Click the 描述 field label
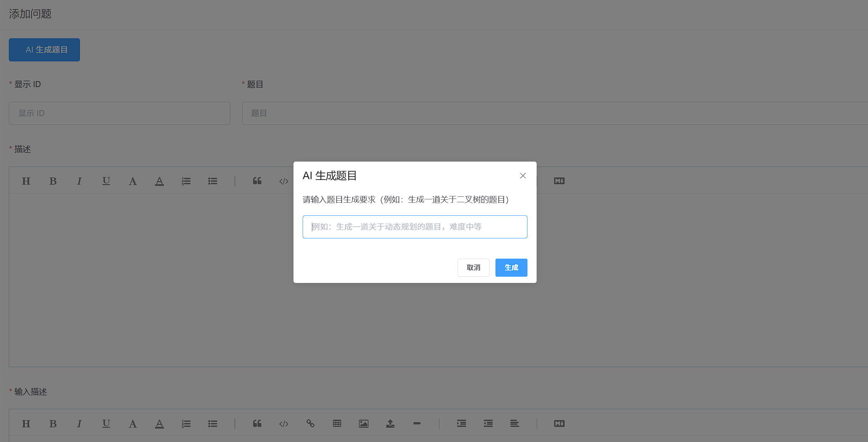This screenshot has width=868, height=442. pos(23,149)
